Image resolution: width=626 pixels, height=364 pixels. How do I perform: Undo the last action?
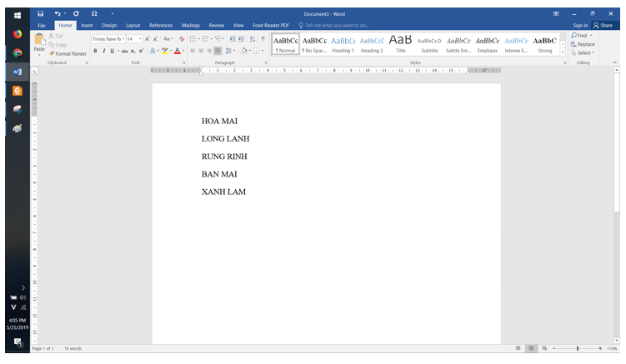58,13
